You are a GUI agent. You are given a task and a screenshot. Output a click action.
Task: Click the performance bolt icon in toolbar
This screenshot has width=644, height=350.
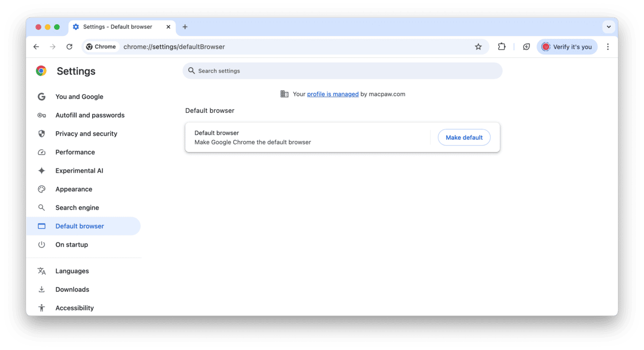(526, 47)
